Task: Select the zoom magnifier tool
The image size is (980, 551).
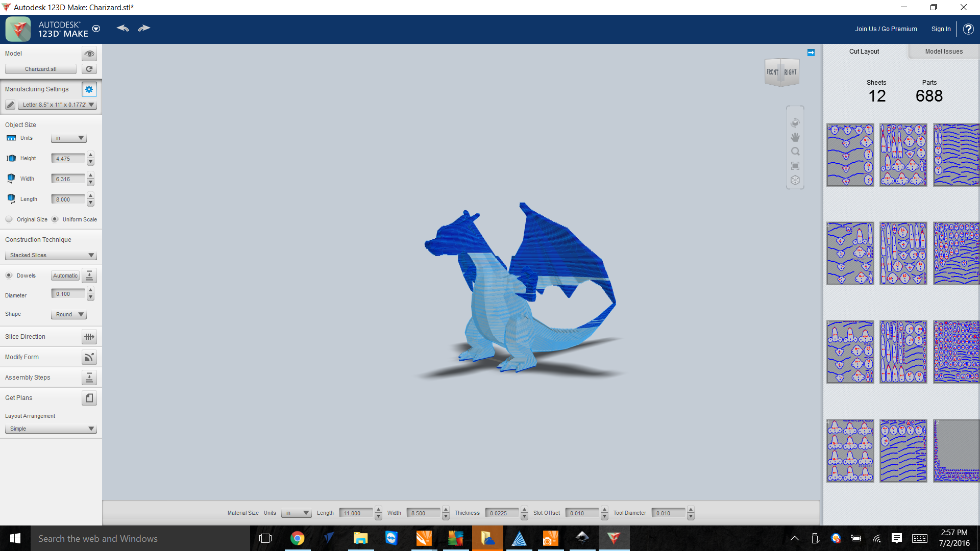Action: (795, 152)
